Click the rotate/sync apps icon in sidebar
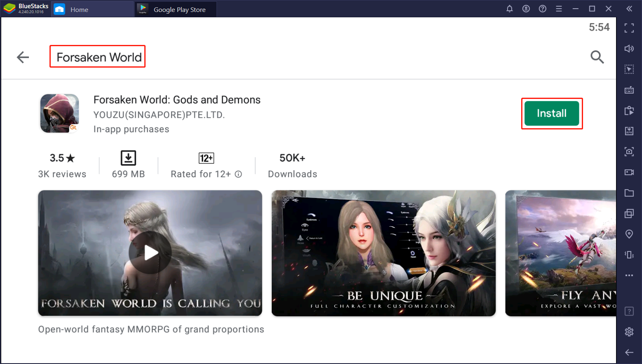 point(629,110)
